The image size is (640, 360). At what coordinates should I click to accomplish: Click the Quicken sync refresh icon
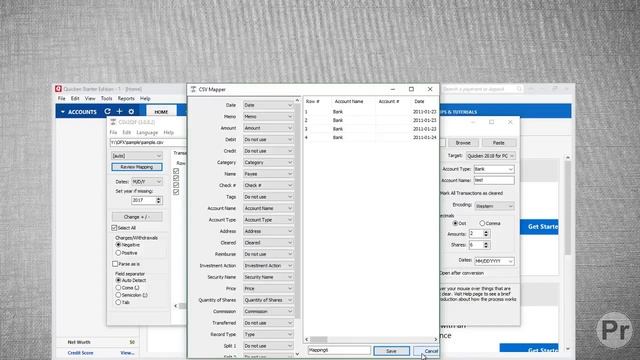coord(107,111)
